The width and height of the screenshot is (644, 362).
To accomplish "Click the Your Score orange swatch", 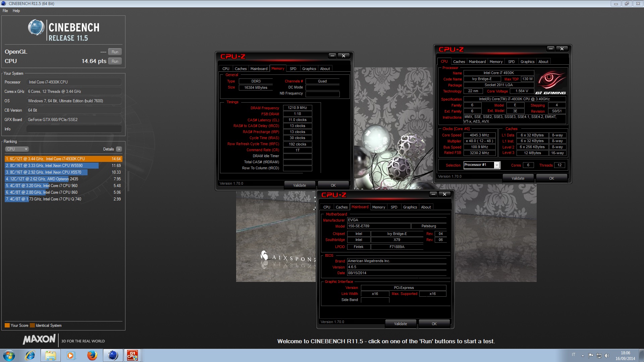I will point(7,325).
